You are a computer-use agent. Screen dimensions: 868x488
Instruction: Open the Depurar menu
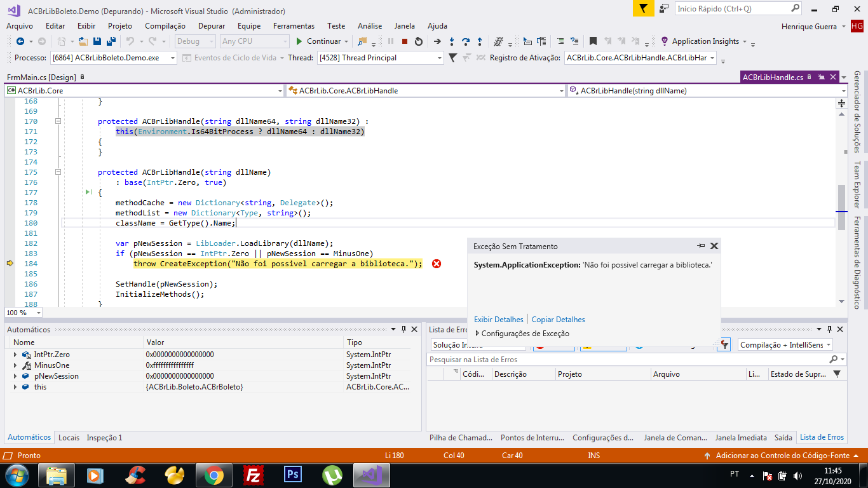click(212, 26)
